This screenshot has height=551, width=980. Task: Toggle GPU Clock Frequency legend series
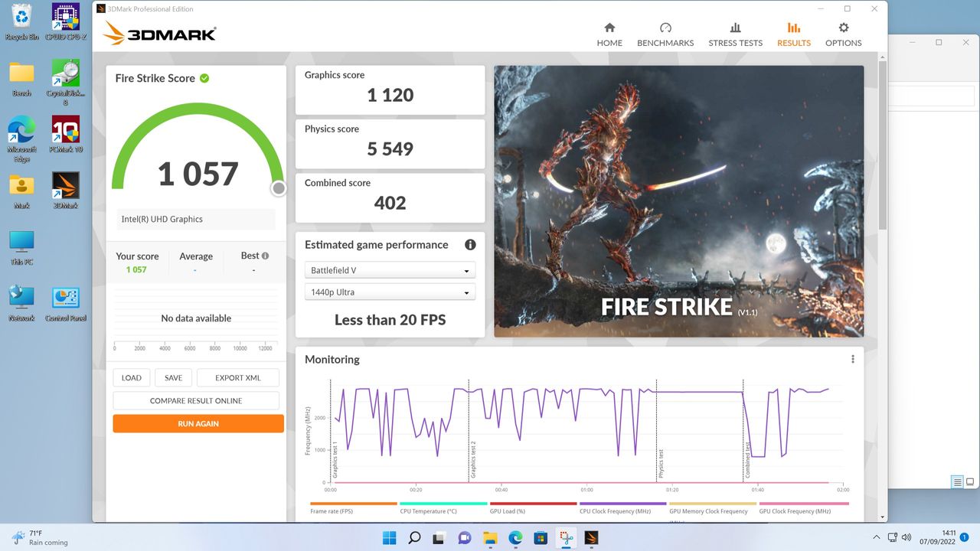802,508
